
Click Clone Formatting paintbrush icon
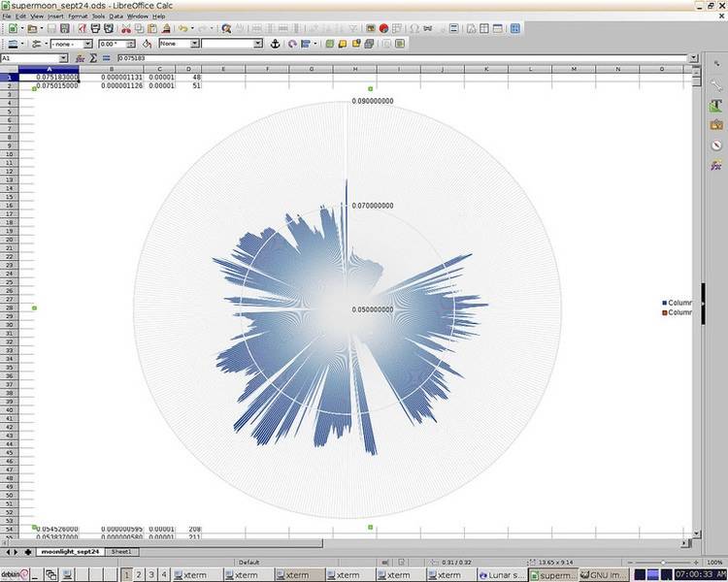pos(166,29)
